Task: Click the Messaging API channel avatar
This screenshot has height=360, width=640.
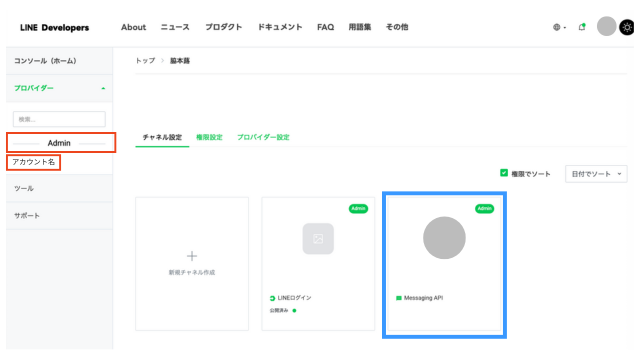Action: (x=444, y=238)
